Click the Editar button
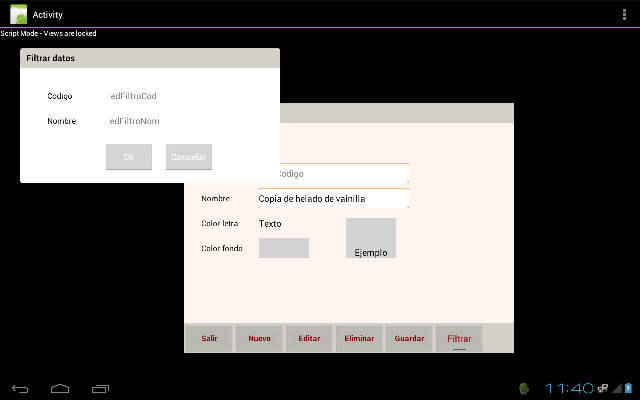This screenshot has height=400, width=640. tap(309, 338)
